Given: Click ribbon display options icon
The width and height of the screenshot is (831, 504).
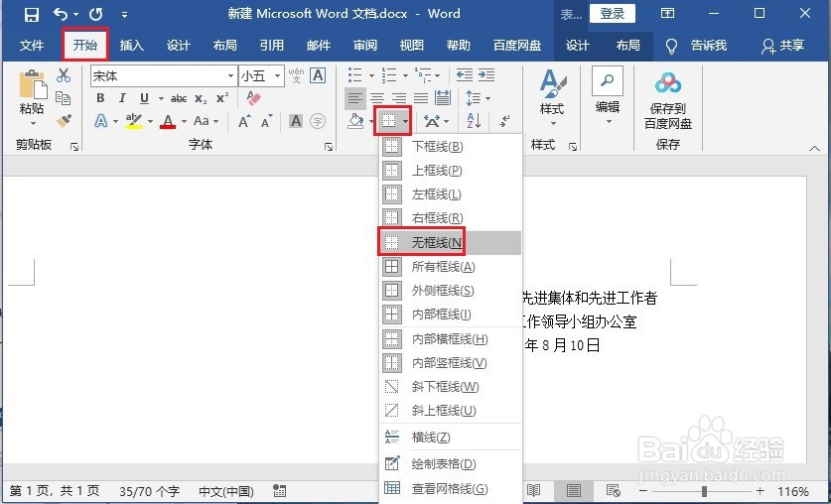Looking at the screenshot, I should (x=668, y=14).
